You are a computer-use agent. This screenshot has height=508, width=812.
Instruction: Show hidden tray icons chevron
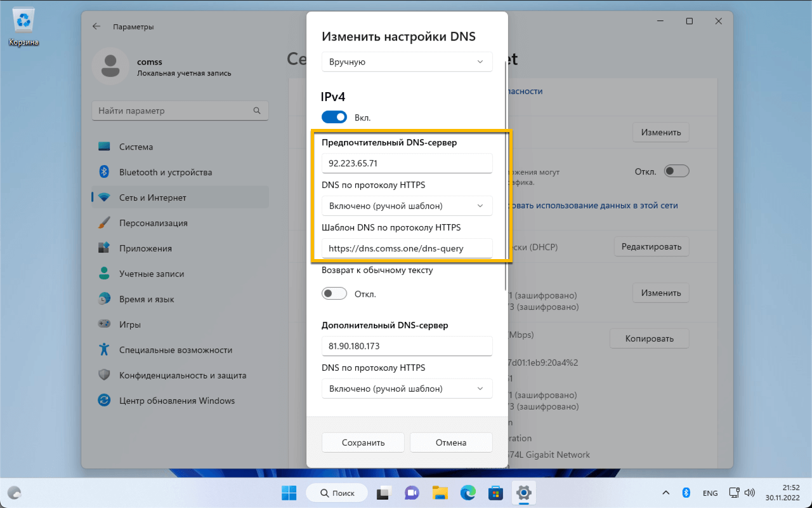point(665,493)
